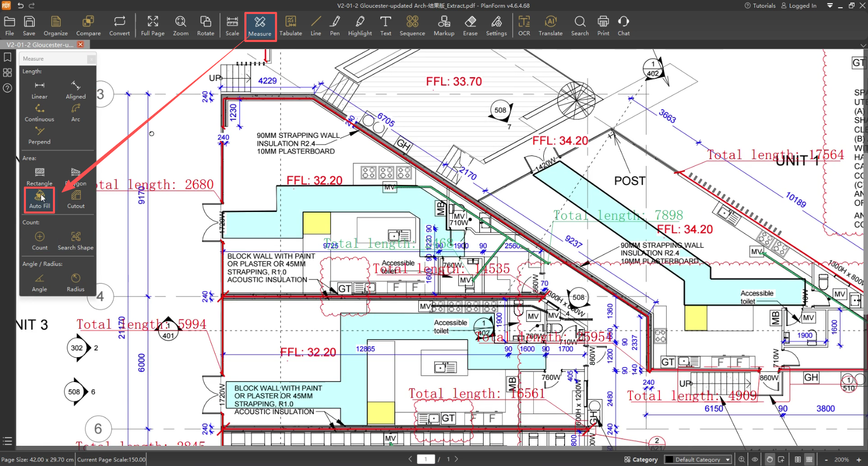This screenshot has height=466, width=868.
Task: Expand the hamburger list at bottom left
Action: (x=7, y=441)
